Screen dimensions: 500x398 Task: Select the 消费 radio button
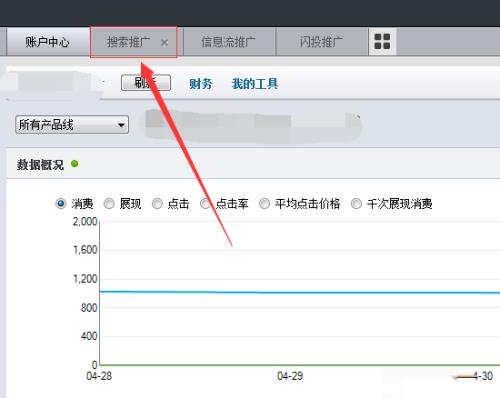pyautogui.click(x=61, y=203)
